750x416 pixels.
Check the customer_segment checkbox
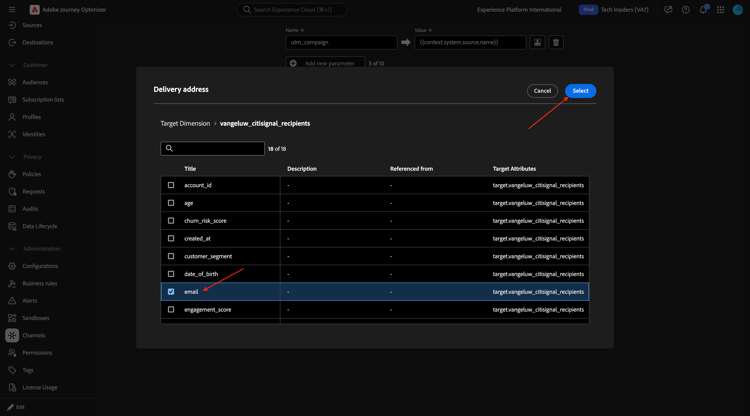coord(171,256)
